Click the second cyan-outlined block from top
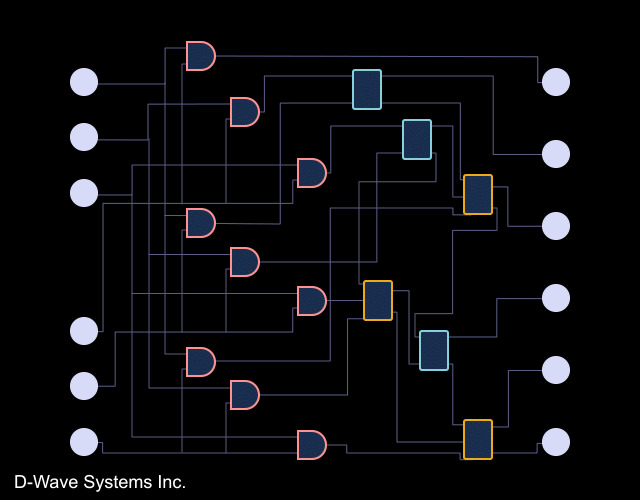640x500 pixels. (417, 139)
